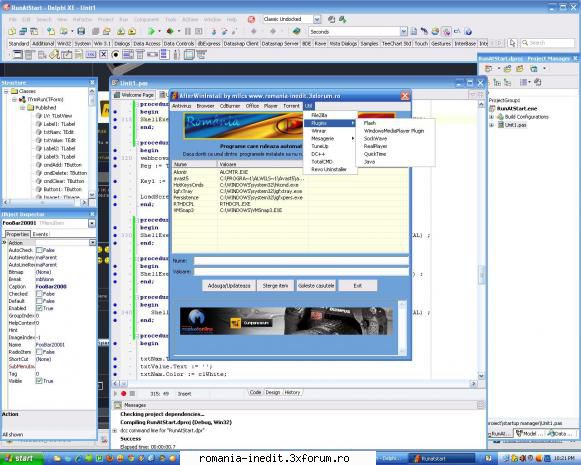
Task: Click the Nume input field
Action: click(301, 261)
